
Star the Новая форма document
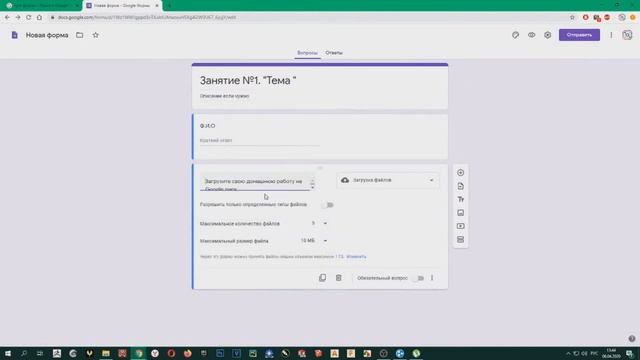pos(96,35)
